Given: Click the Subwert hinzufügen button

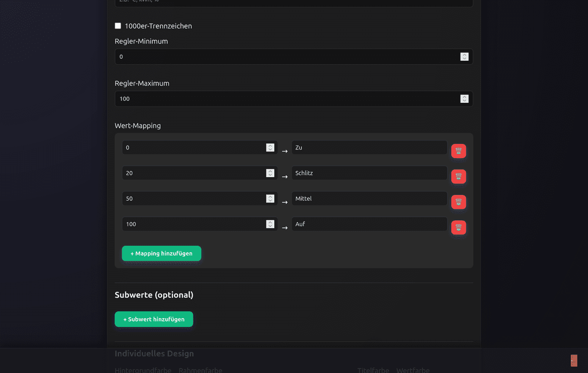Looking at the screenshot, I should [154, 319].
